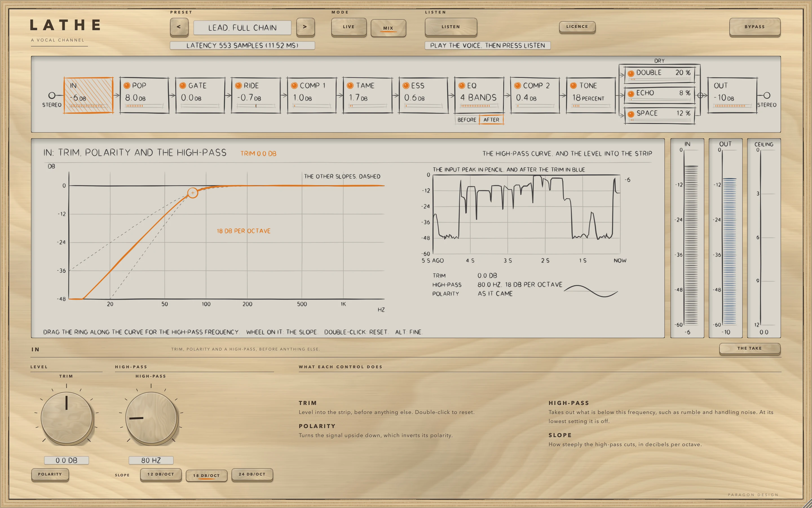
Task: Select the TAME 1.7 dB value
Action: pyautogui.click(x=358, y=98)
